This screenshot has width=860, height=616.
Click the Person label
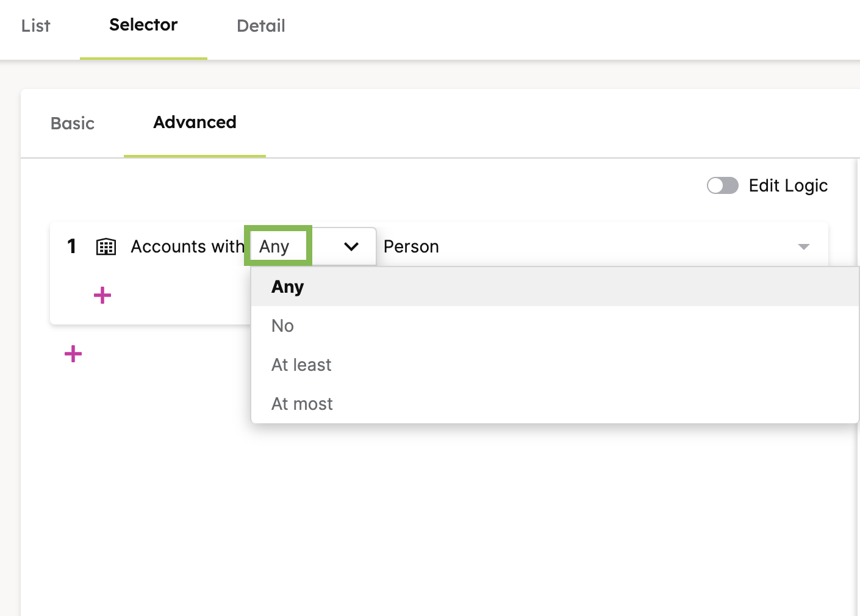(411, 246)
